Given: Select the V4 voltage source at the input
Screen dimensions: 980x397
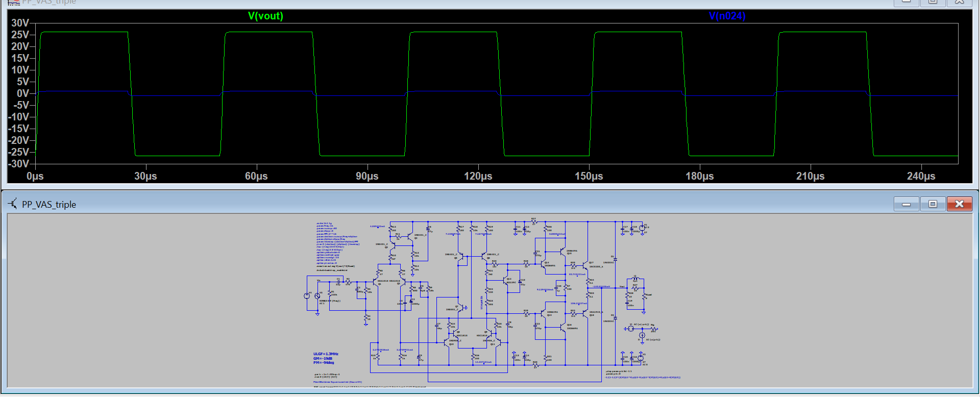Looking at the screenshot, I should [x=307, y=296].
